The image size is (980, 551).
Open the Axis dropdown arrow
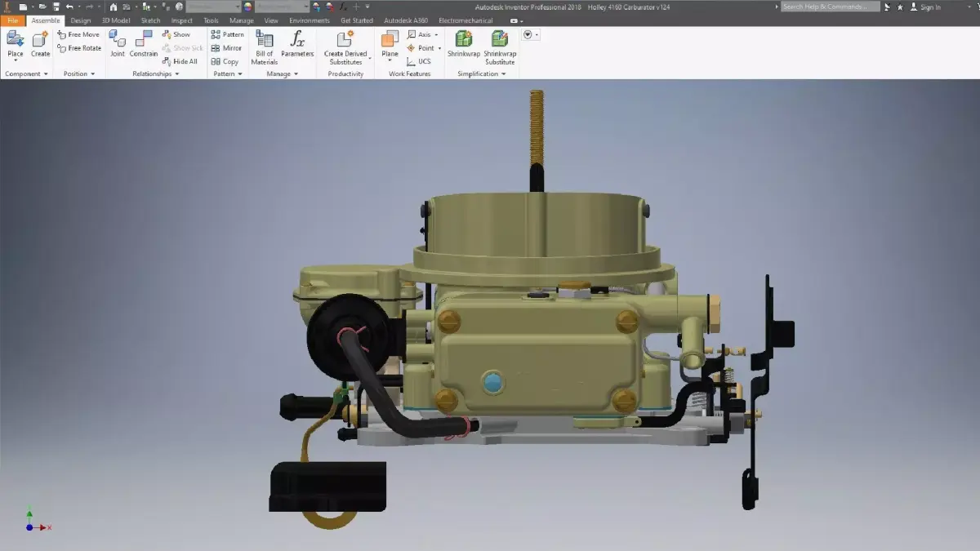(436, 35)
